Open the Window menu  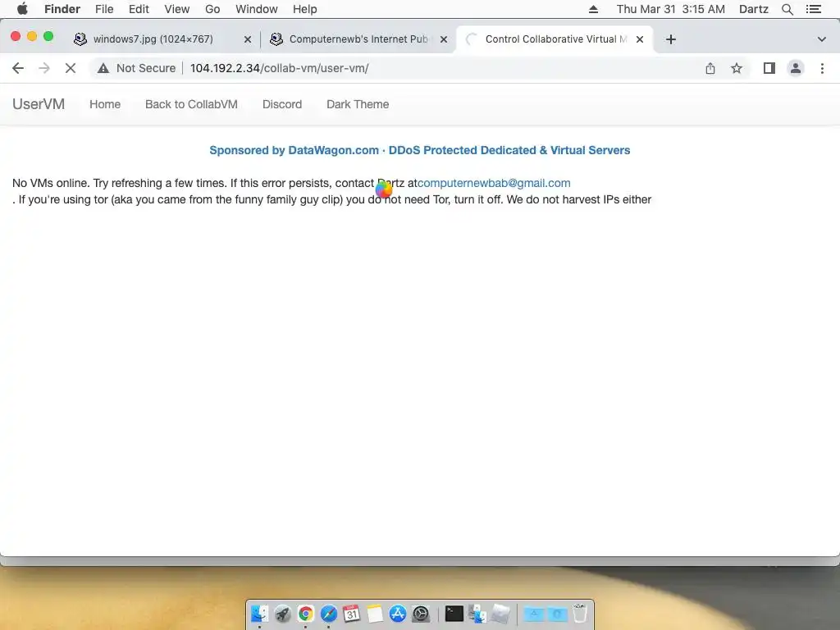click(x=257, y=9)
